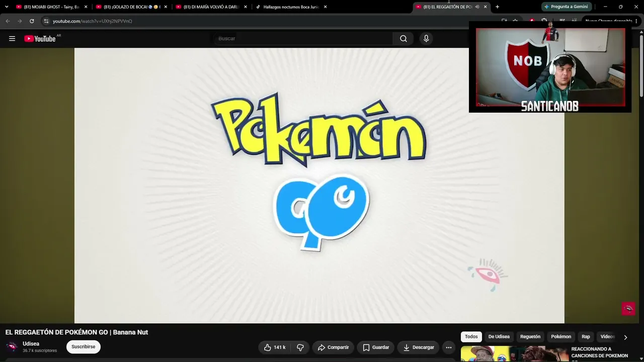This screenshot has height=362, width=644.
Task: Go to YouTube home via logo
Action: [40, 39]
